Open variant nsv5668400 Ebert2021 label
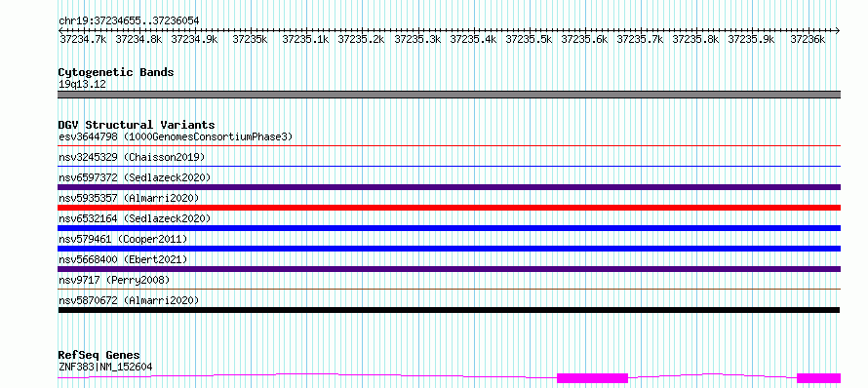The width and height of the screenshot is (868, 388). point(124,259)
